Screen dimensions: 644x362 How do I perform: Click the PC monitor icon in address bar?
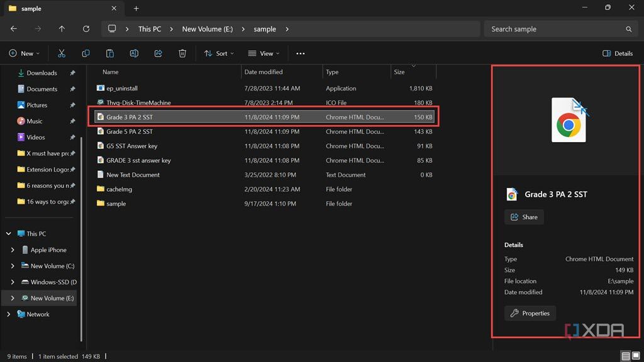[112, 29]
